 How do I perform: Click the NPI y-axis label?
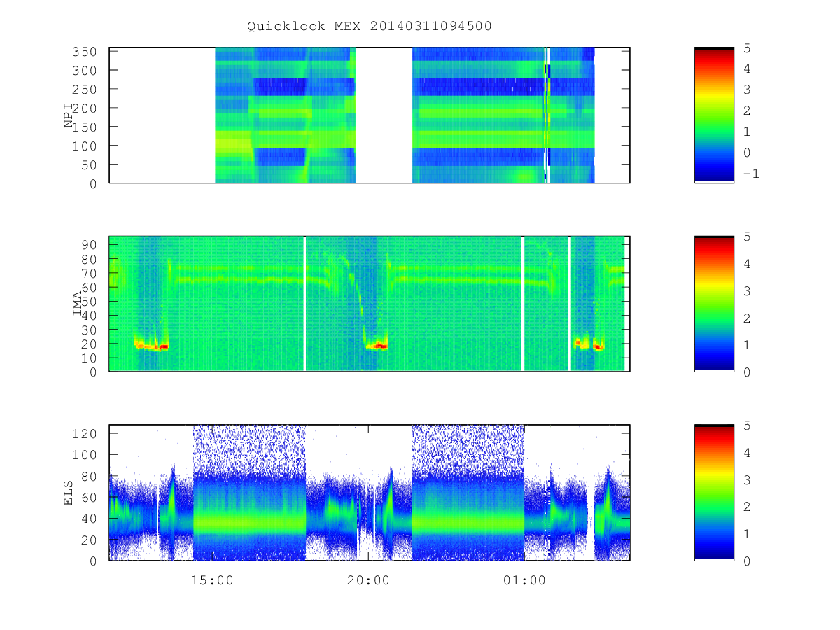click(69, 115)
